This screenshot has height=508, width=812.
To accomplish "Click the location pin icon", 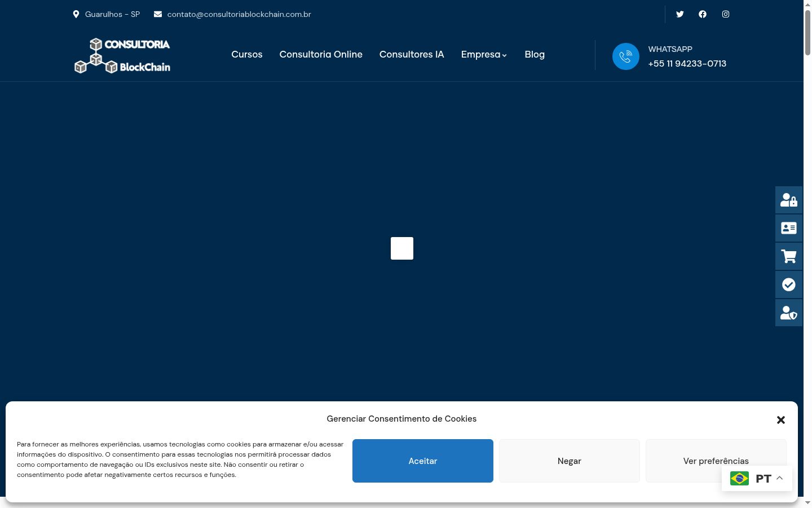I will (x=76, y=14).
